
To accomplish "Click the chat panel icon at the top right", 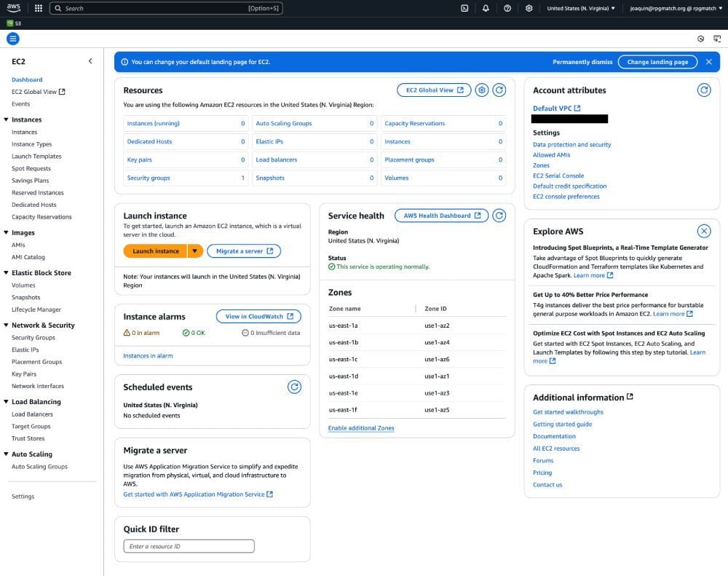I will (717, 39).
